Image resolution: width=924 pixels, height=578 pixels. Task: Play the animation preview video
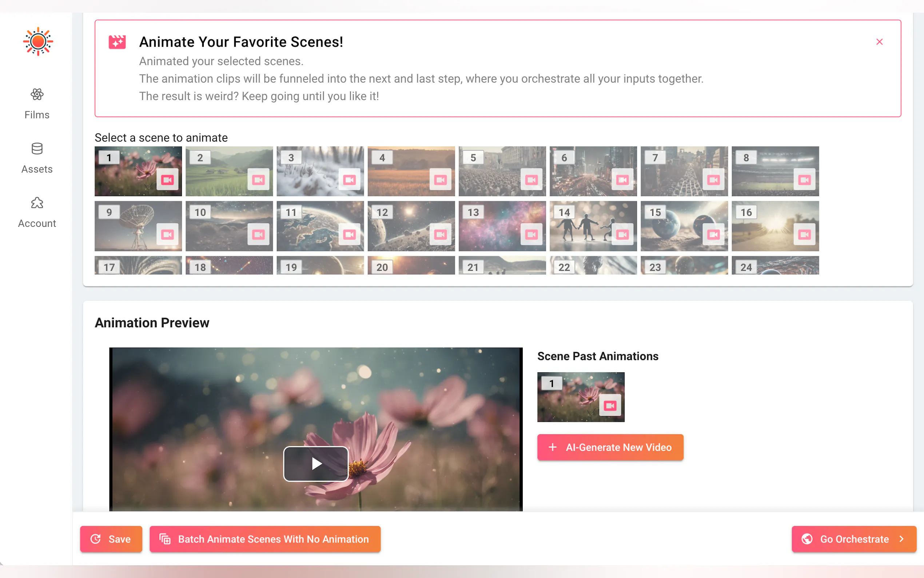tap(316, 464)
